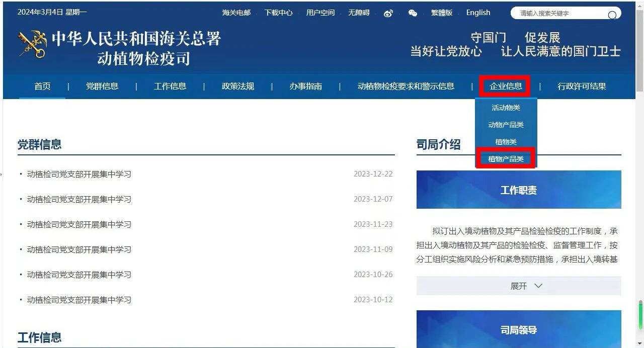Viewport: 644px width, 348px height.
Task: Click the search keyword input field
Action: [x=558, y=14]
